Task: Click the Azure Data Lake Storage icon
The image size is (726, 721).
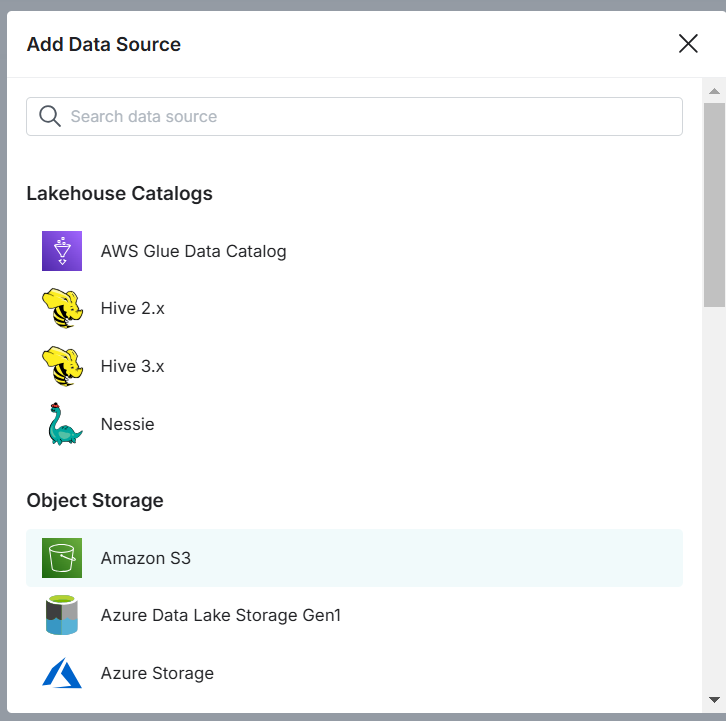Action: coord(62,615)
